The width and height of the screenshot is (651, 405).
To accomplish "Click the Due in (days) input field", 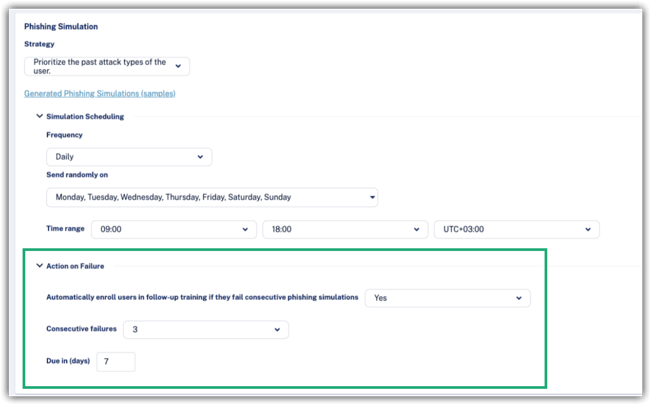I will coord(116,361).
